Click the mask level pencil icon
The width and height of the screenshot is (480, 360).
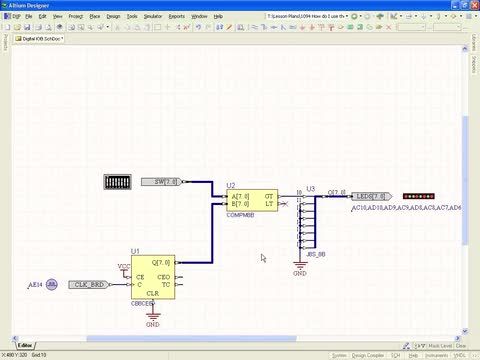(406, 346)
